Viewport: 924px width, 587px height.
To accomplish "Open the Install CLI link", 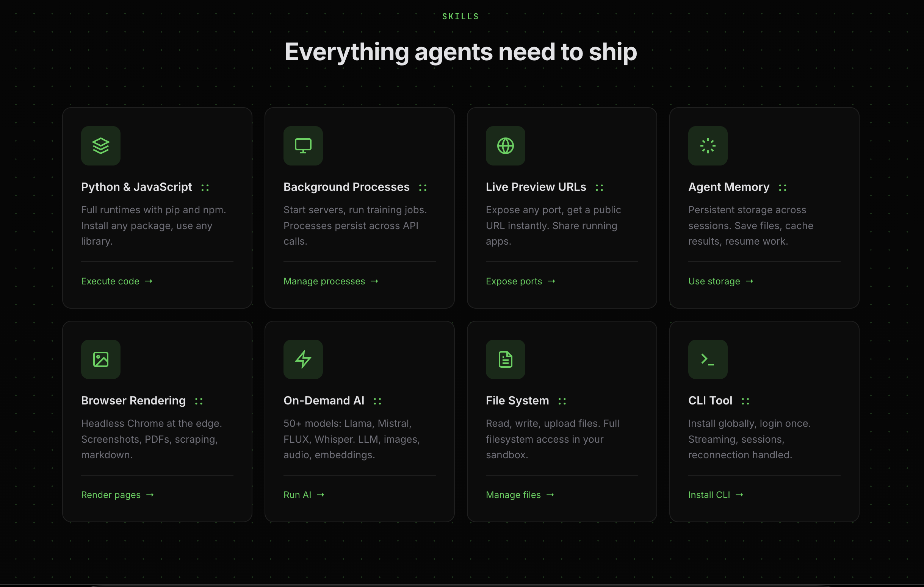I will tap(715, 495).
